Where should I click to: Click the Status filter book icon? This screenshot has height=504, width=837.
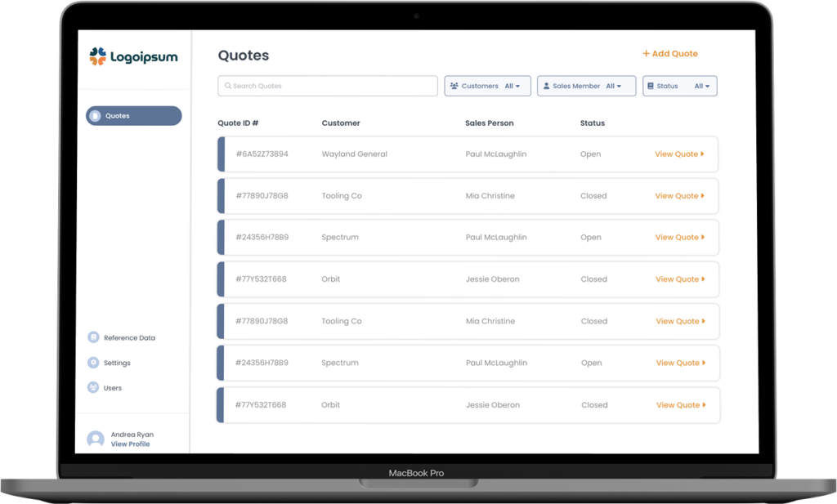[651, 86]
